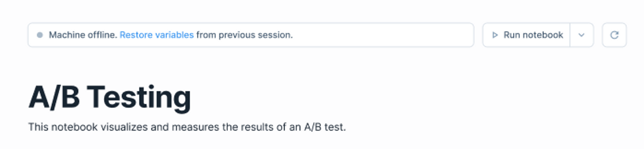644x149 pixels.
Task: Click the Machine offline status text
Action: pos(83,35)
